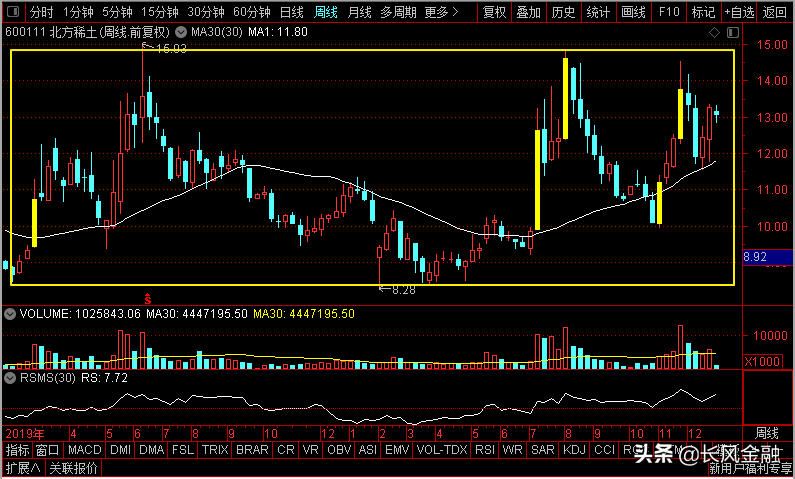The height and width of the screenshot is (479, 795).
Task: Select the SAR indicator
Action: tap(543, 450)
